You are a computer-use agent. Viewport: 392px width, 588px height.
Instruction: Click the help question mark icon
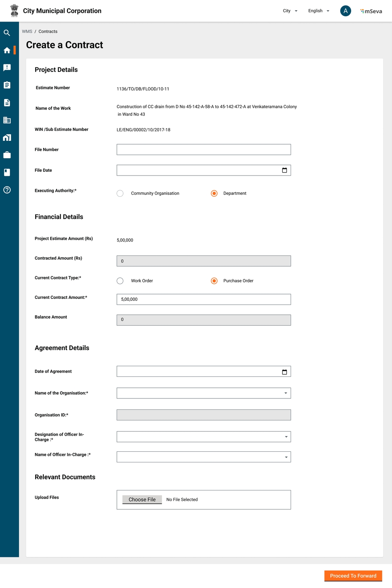pyautogui.click(x=7, y=190)
